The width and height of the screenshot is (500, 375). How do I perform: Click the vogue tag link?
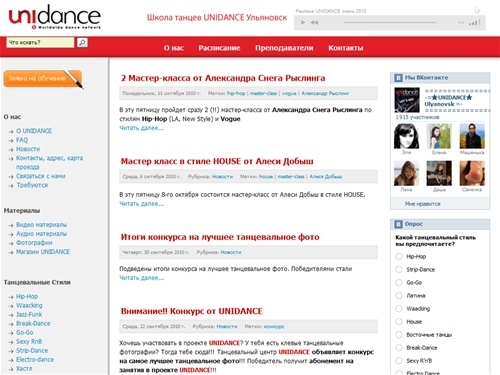pos(289,93)
